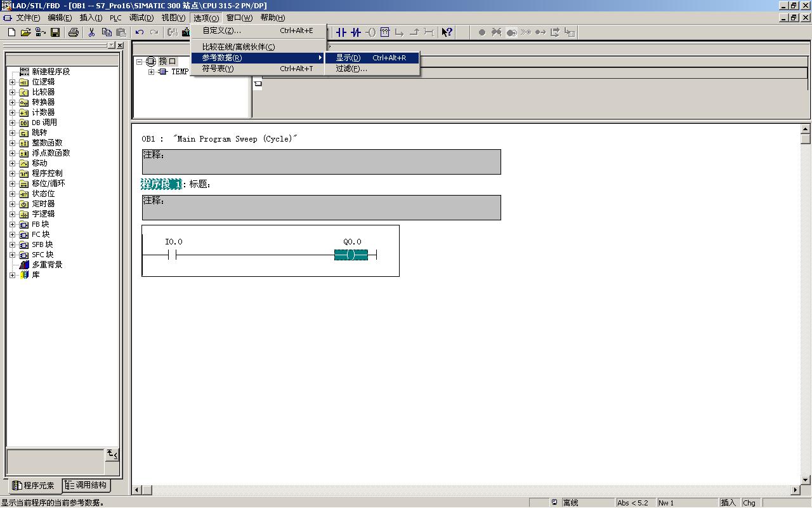This screenshot has height=508, width=812.
Task: Select 自定义(Z)... menu entry
Action: click(258, 30)
